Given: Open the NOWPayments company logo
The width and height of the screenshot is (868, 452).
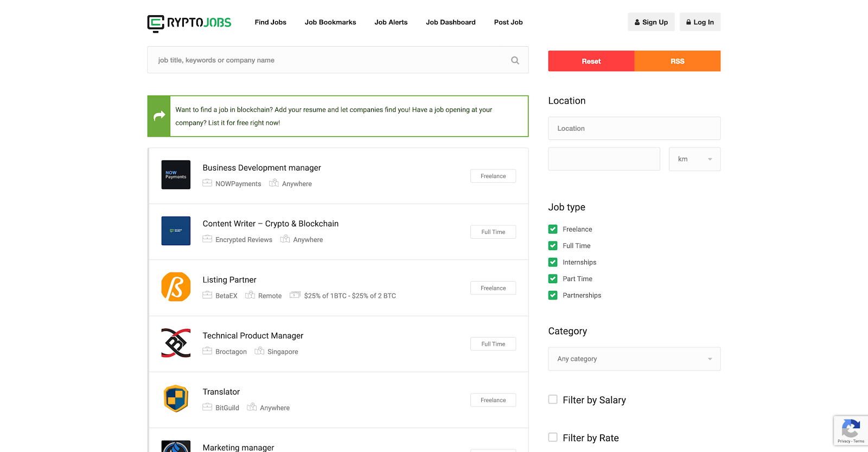Looking at the screenshot, I should pyautogui.click(x=176, y=175).
